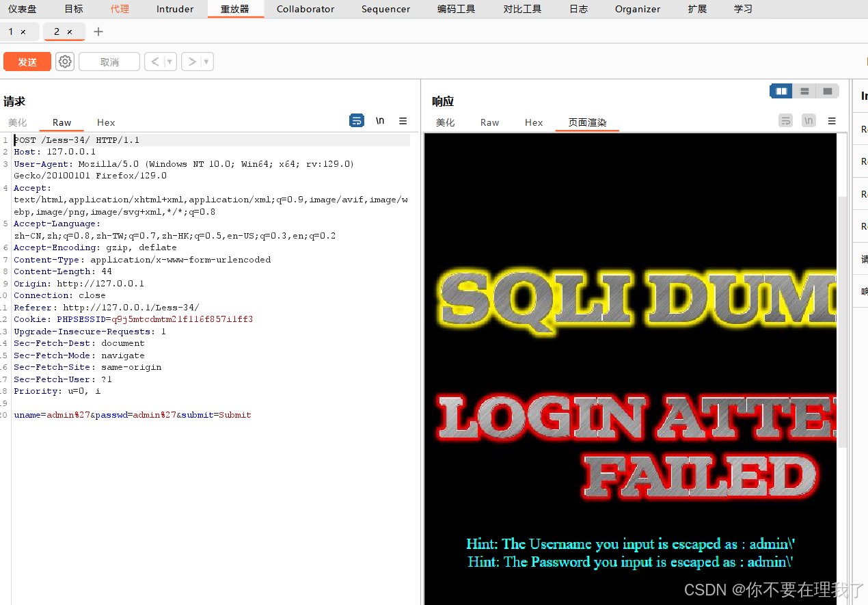Select combined tabbed layout view
The image size is (868, 605).
coord(828,92)
